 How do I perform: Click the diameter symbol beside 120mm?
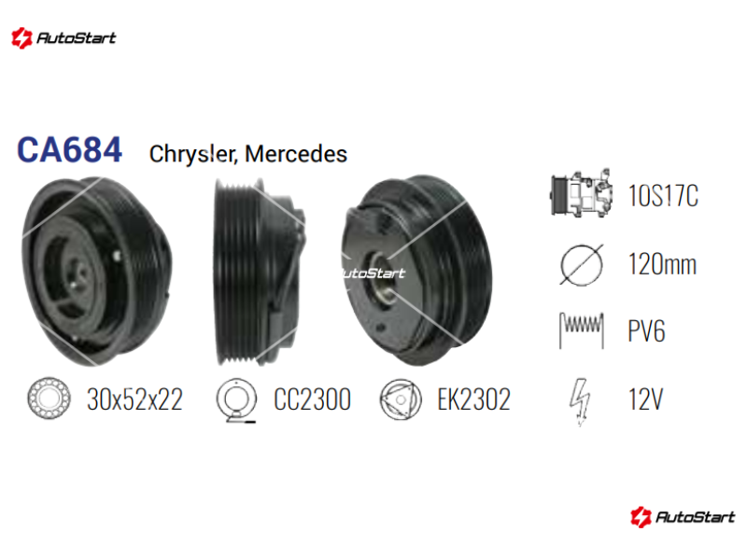click(581, 265)
